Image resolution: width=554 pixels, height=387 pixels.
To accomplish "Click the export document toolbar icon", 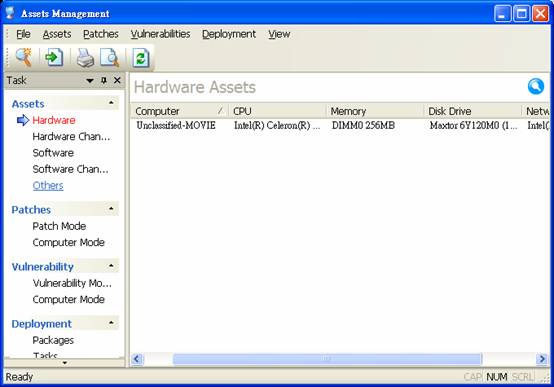I will point(54,57).
